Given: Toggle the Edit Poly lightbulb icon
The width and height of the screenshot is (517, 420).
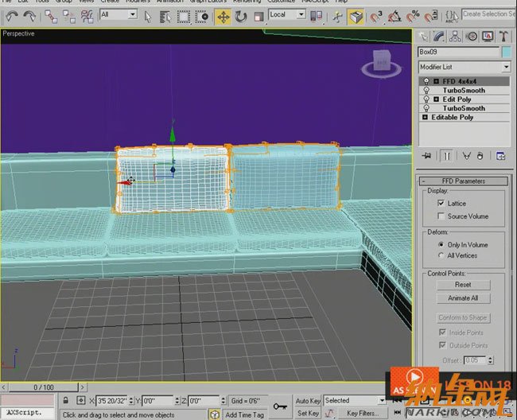Looking at the screenshot, I should pos(426,99).
